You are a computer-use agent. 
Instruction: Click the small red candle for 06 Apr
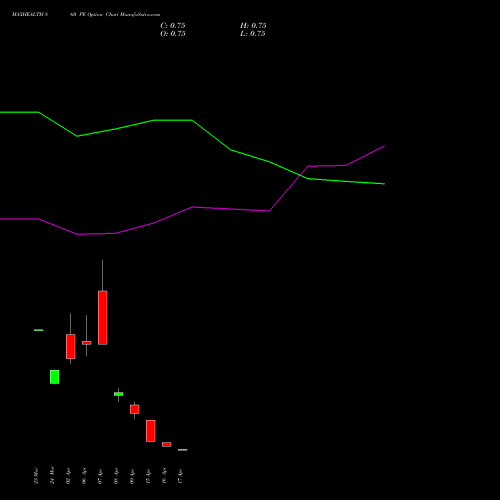[x=87, y=343]
